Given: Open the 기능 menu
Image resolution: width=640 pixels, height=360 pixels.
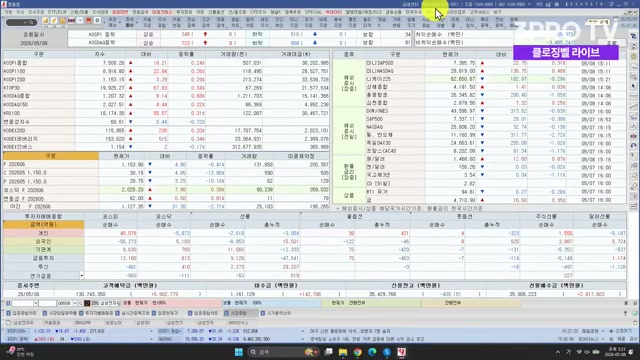Looking at the screenshot, I should [8, 12].
